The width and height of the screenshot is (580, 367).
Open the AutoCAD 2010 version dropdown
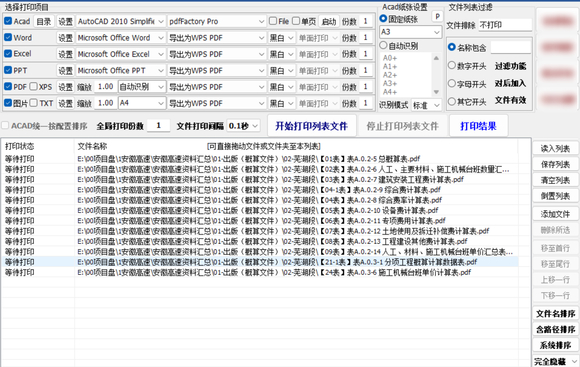121,21
